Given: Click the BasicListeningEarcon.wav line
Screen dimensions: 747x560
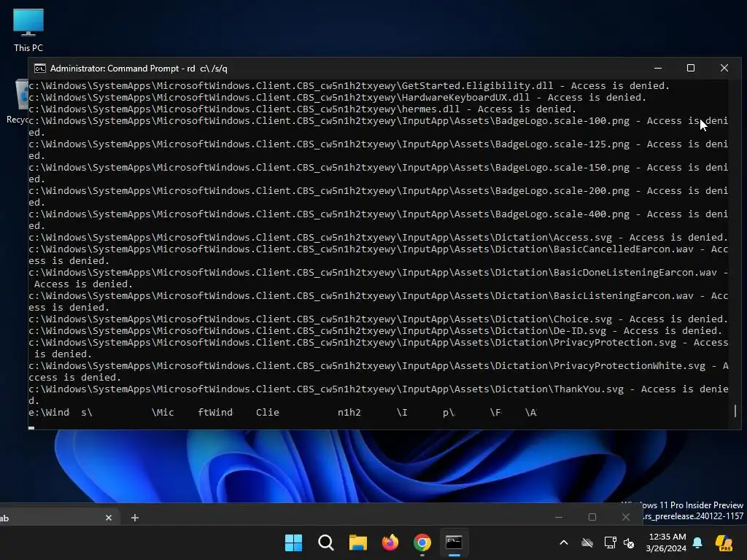Looking at the screenshot, I should point(379,301).
